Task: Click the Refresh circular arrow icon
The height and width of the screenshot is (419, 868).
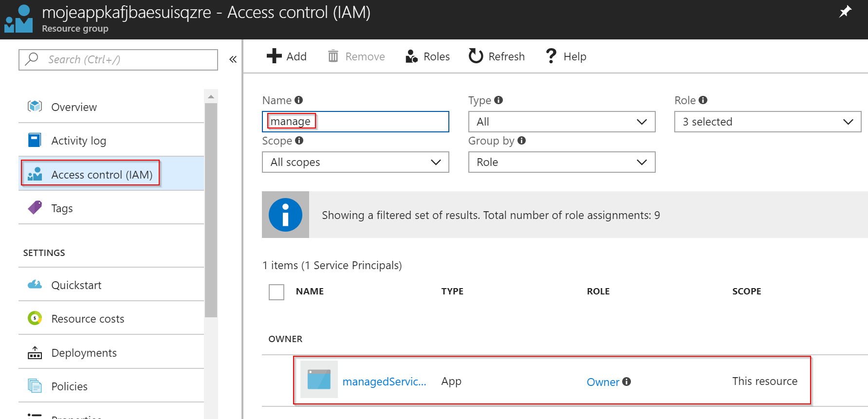Action: coord(476,56)
